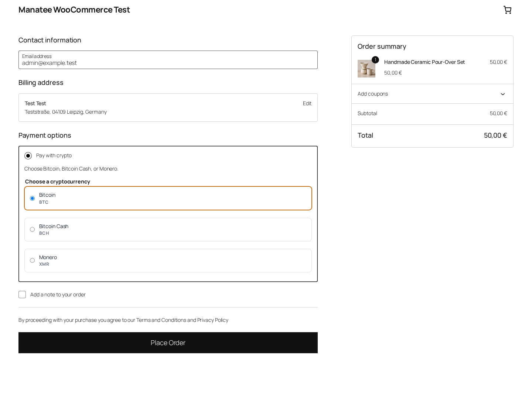This screenshot has width=532, height=406.
Task: Click the Choose a cryptocurrency label
Action: (x=58, y=182)
